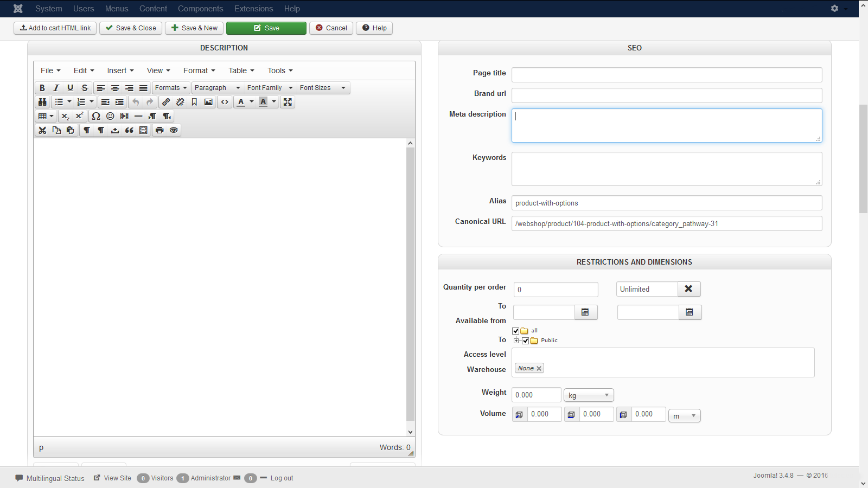Apply superscript formatting
Viewport: 868px width, 488px height.
(79, 116)
